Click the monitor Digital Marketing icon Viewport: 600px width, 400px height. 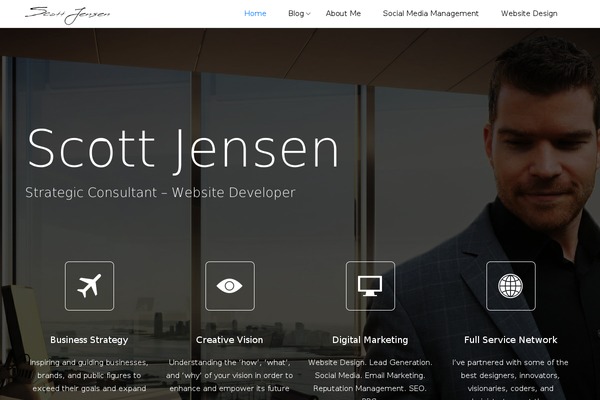(x=370, y=286)
